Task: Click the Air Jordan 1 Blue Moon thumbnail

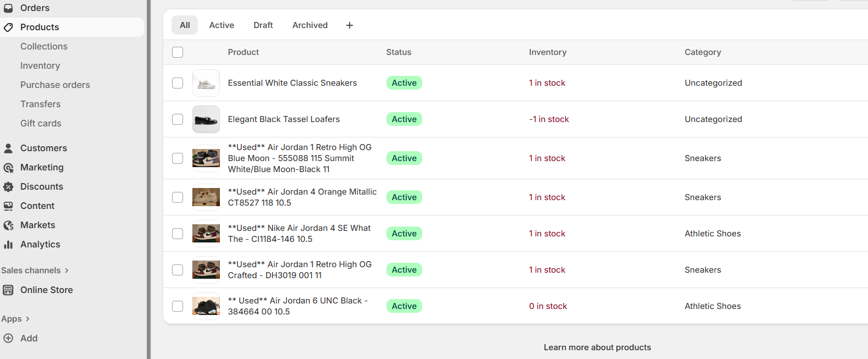Action: pos(206,158)
